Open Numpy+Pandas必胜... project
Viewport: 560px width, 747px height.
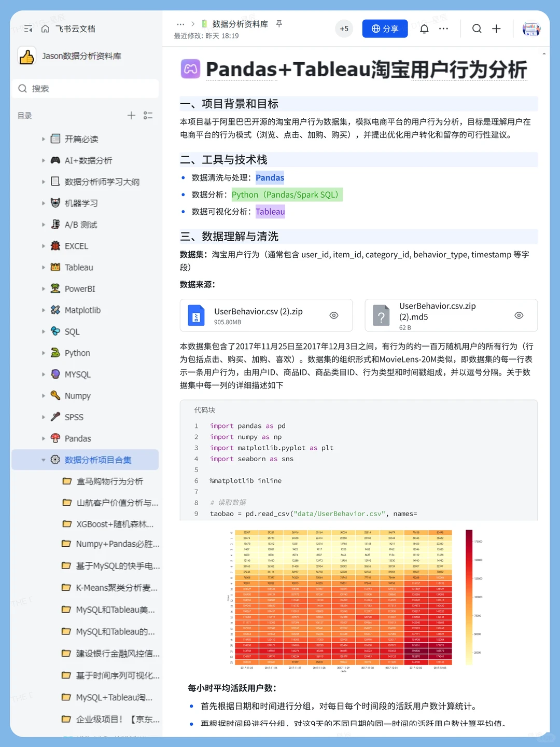[x=118, y=544]
